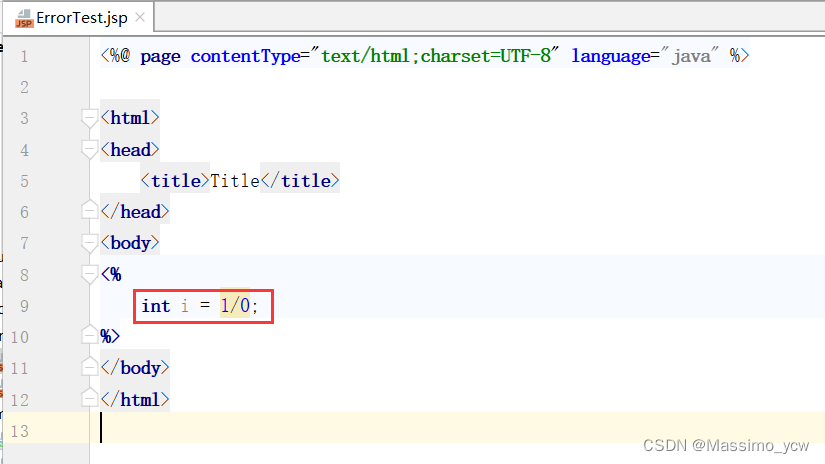Toggle fold marker at closing head line 6

pyautogui.click(x=89, y=210)
